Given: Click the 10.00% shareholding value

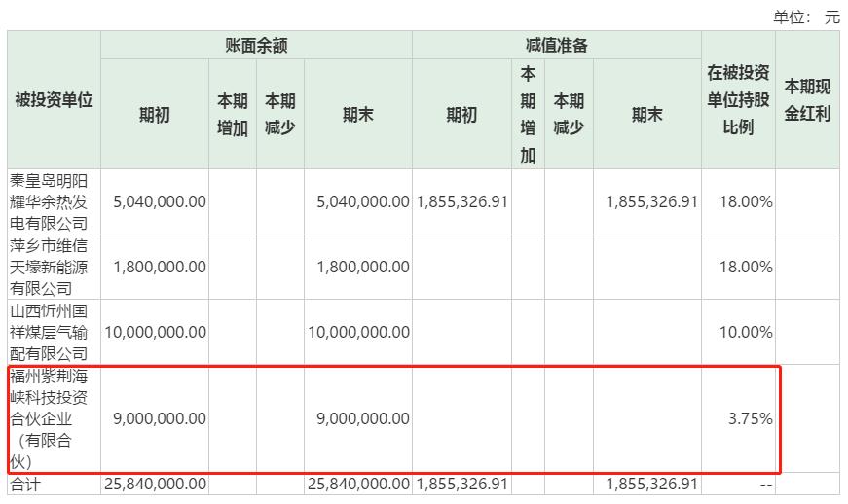Looking at the screenshot, I should [746, 332].
